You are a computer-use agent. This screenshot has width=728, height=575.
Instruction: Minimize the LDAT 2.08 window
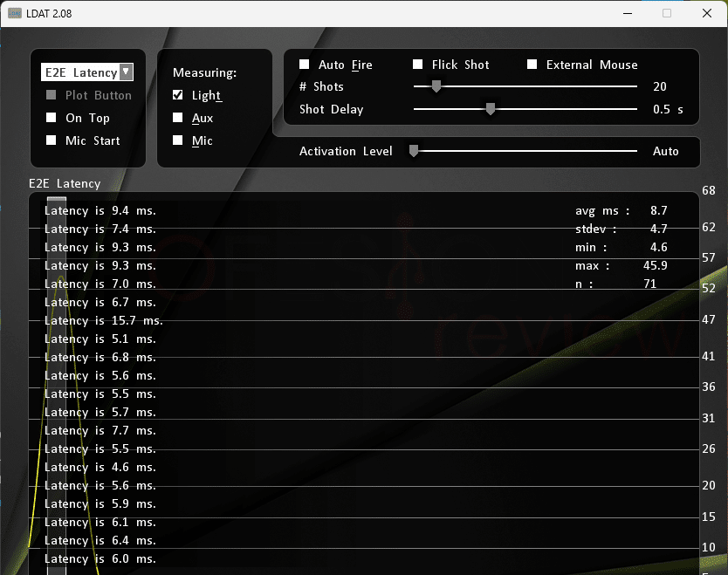628,13
